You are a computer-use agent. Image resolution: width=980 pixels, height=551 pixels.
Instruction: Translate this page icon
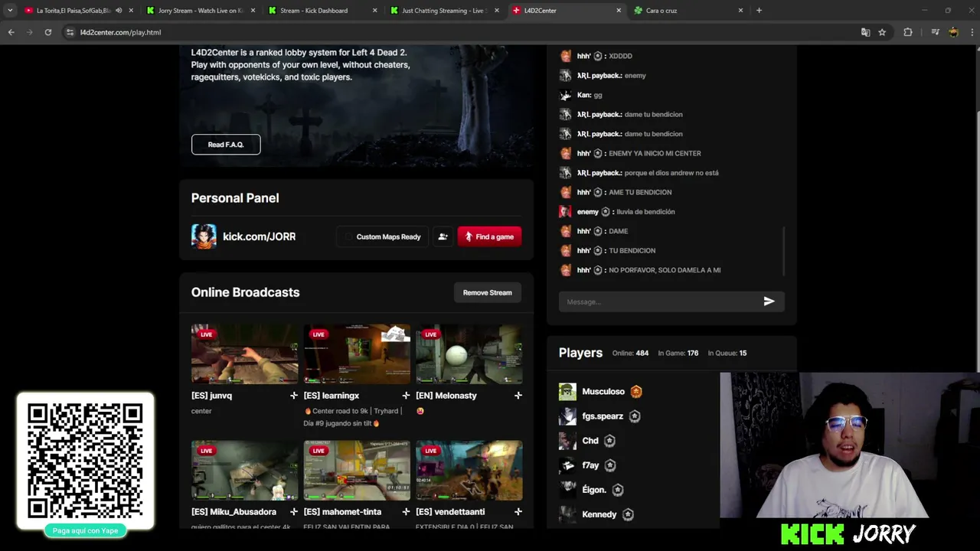pyautogui.click(x=865, y=32)
